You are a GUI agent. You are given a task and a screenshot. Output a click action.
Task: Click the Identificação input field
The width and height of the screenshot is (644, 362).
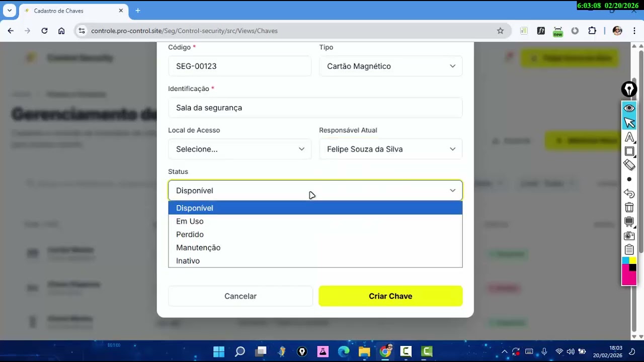coord(315,108)
